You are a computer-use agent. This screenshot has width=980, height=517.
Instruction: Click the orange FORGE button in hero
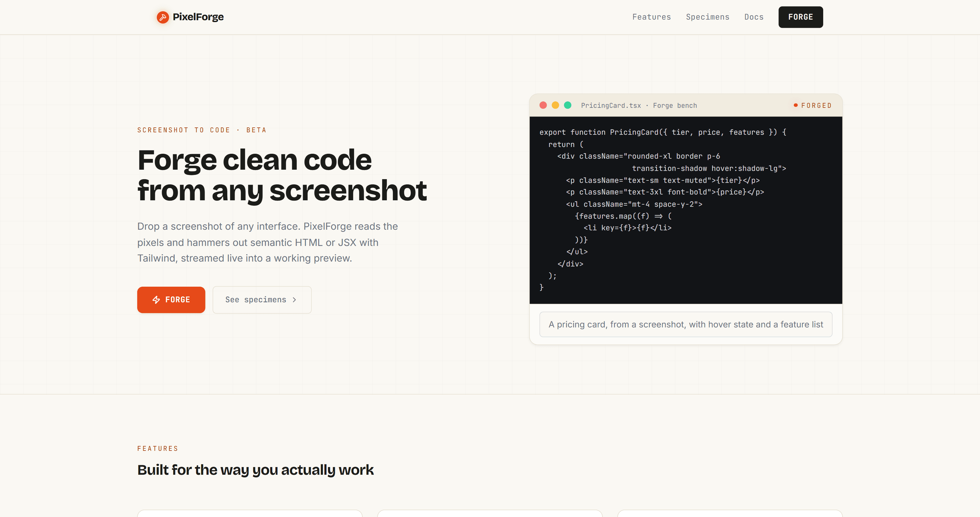coord(171,300)
